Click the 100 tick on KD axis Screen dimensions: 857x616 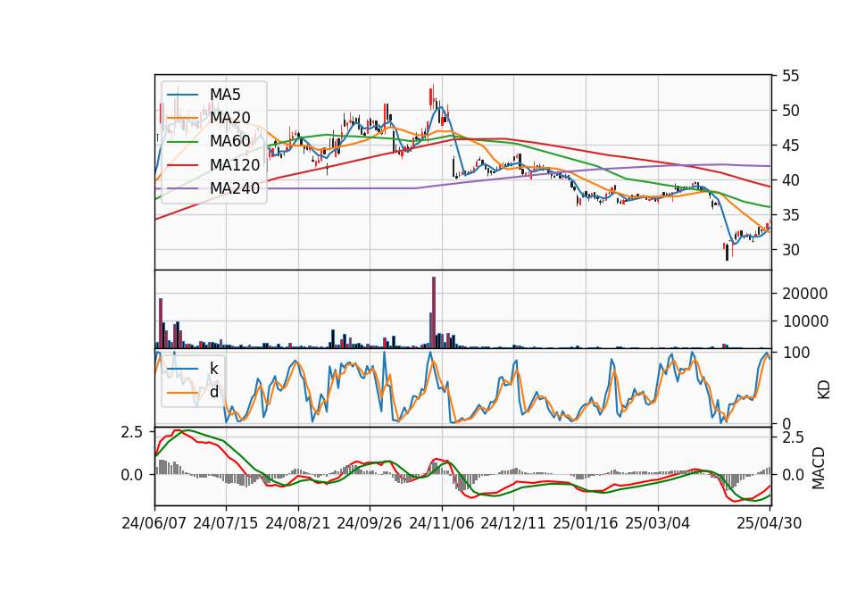point(796,353)
